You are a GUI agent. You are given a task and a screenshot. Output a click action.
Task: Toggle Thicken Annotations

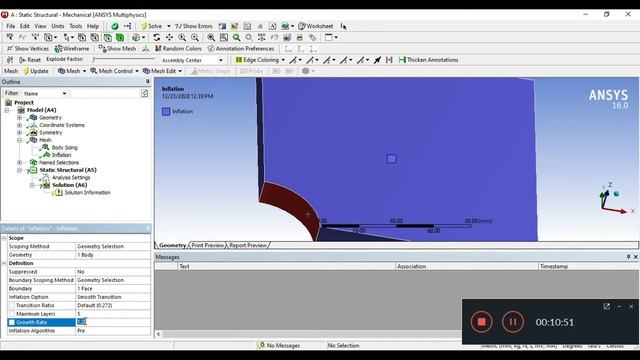point(429,60)
